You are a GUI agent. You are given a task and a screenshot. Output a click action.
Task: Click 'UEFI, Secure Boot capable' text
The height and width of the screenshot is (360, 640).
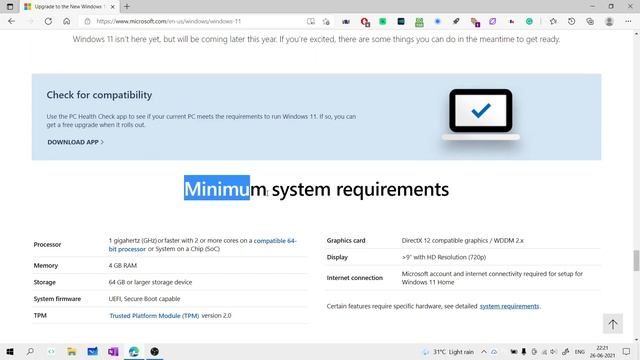[x=144, y=299]
